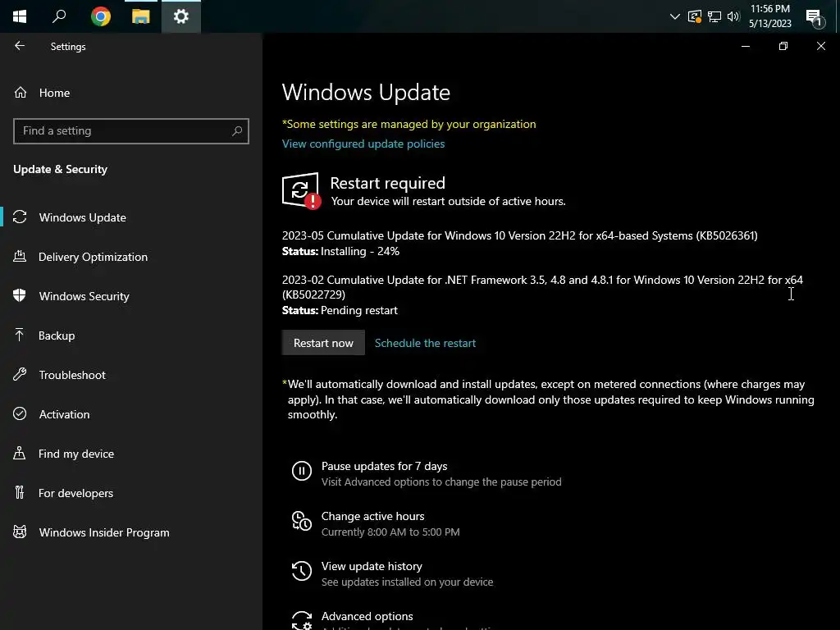Open File Explorer from taskbar
This screenshot has width=840, height=630.
coord(141,16)
